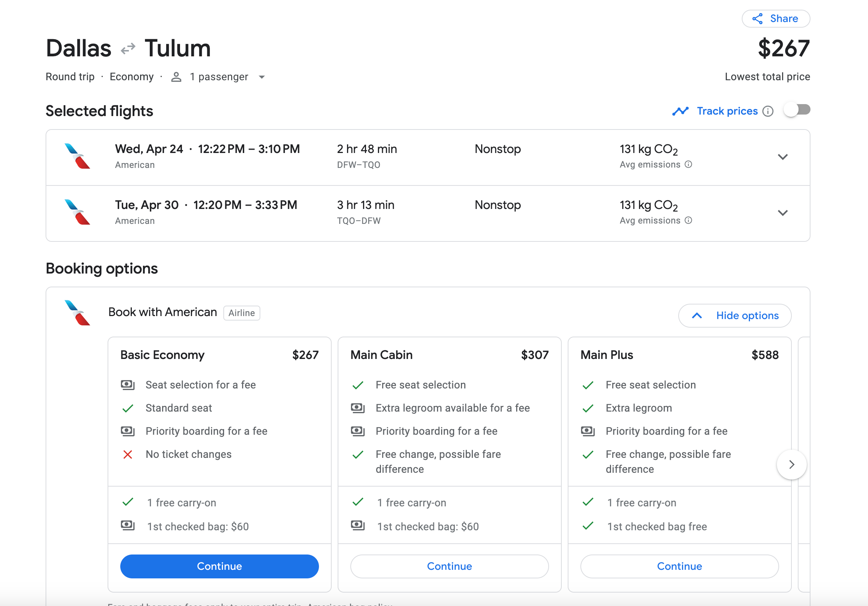Select the Main Cabin $307 price

tap(534, 355)
